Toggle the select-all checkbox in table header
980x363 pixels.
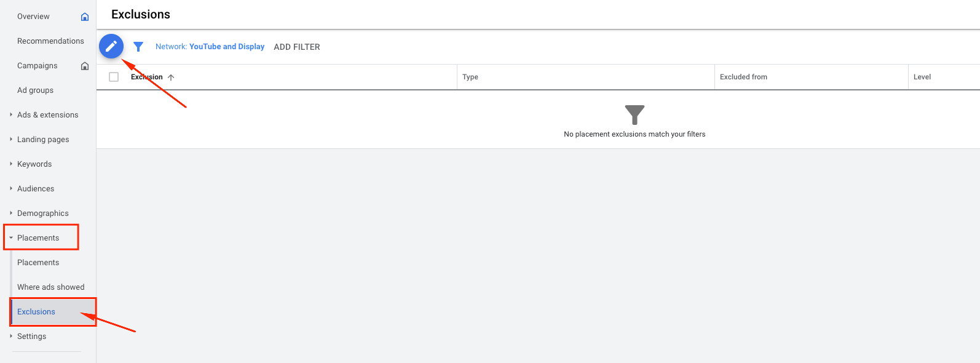coord(114,77)
